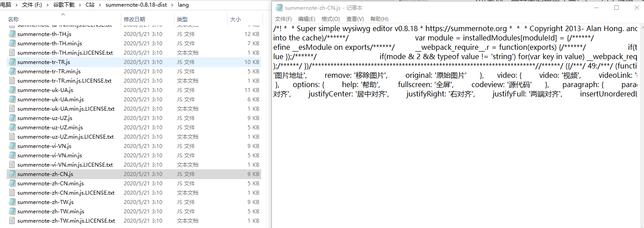Go to C站 folder in the breadcrumb
Image resolution: width=644 pixels, height=228 pixels.
(90, 5)
